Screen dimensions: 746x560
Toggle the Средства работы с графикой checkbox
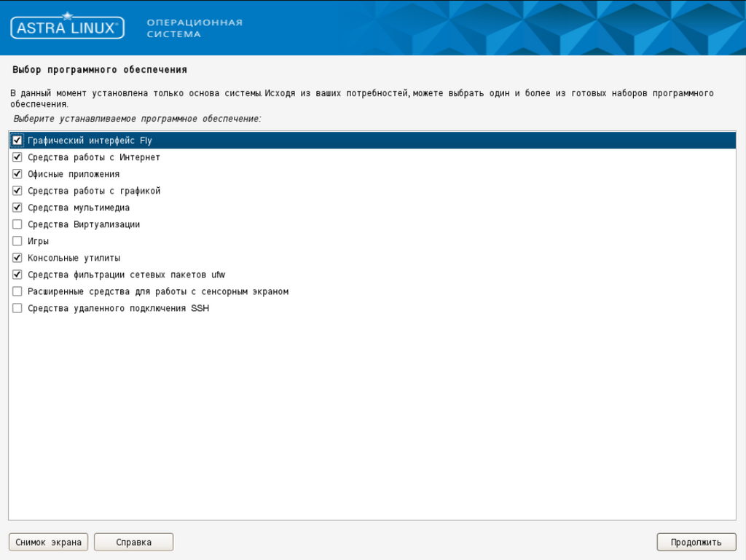click(17, 191)
